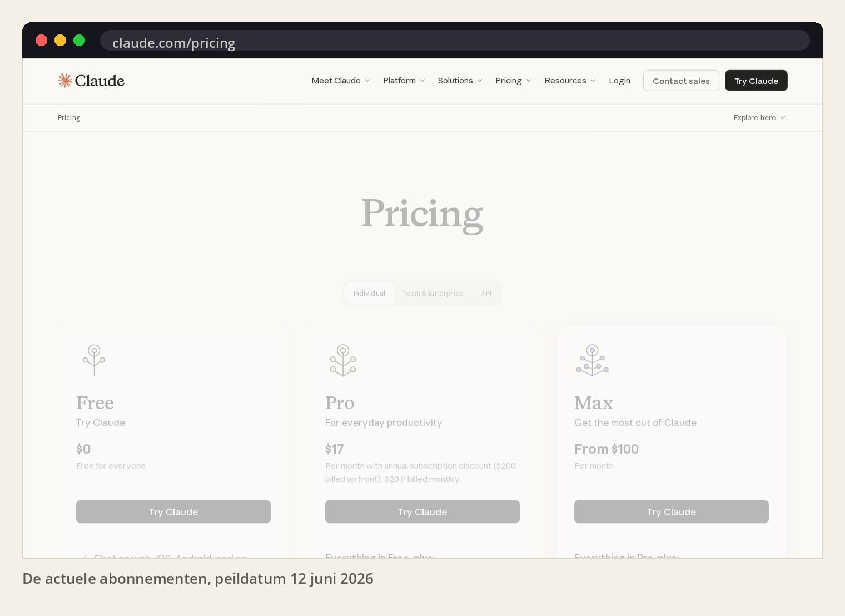Click the Pro plan title
This screenshot has width=845, height=616.
(x=340, y=403)
